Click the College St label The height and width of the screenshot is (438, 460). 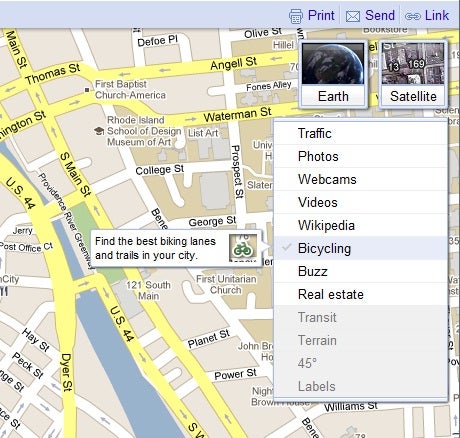(160, 170)
